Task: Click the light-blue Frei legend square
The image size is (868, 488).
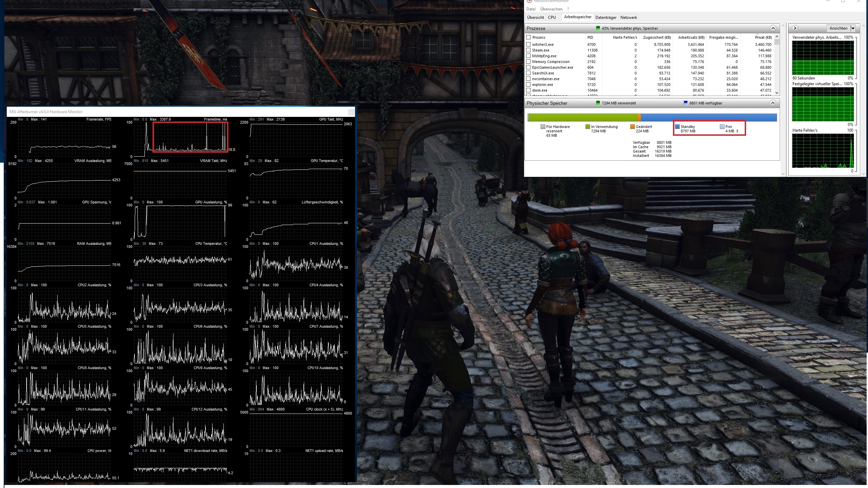Action: (x=722, y=127)
